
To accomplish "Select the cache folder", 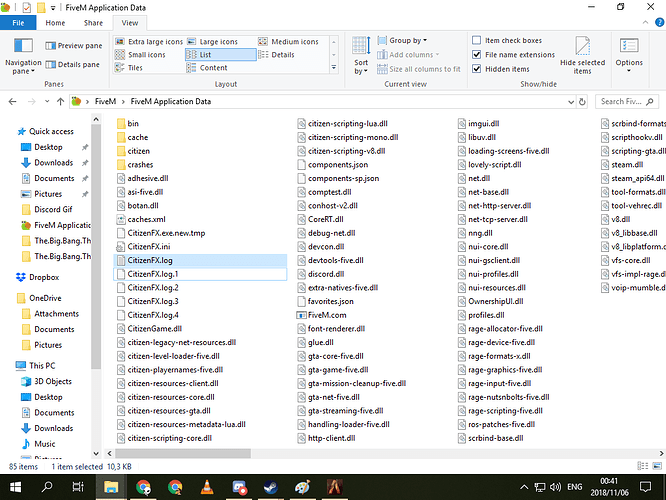I will pyautogui.click(x=133, y=137).
